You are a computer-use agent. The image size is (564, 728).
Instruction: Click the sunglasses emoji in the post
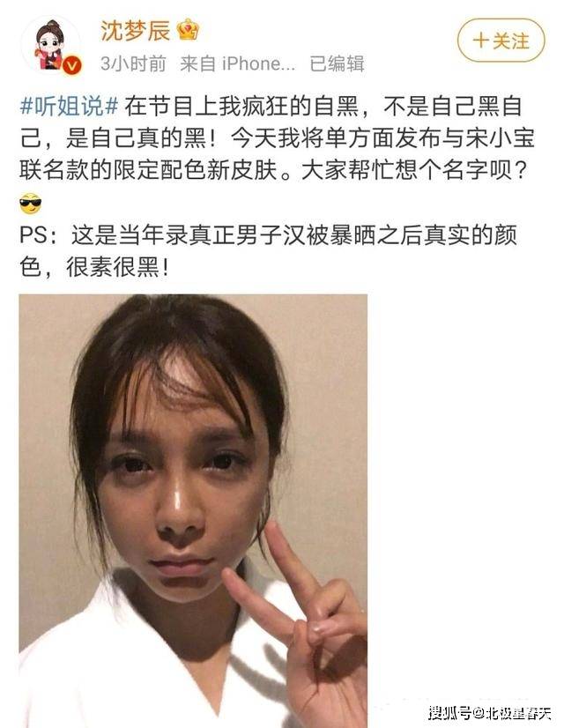point(31,204)
